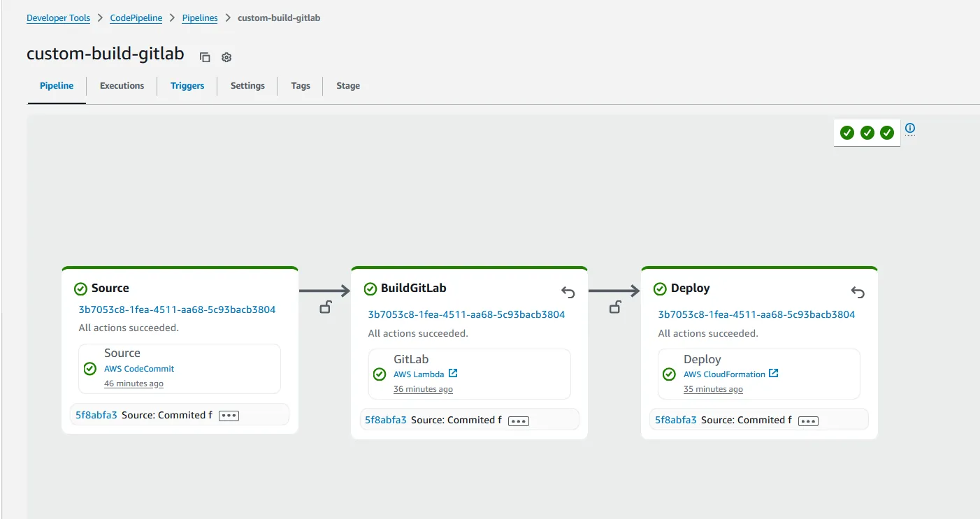The height and width of the screenshot is (519, 980).
Task: Switch to the Pipeline tab
Action: (x=57, y=86)
